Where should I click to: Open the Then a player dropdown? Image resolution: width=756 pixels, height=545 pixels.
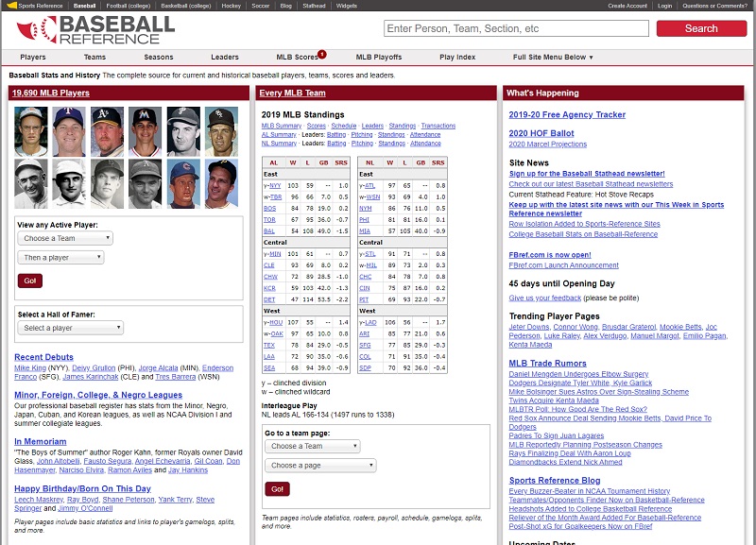click(60, 257)
